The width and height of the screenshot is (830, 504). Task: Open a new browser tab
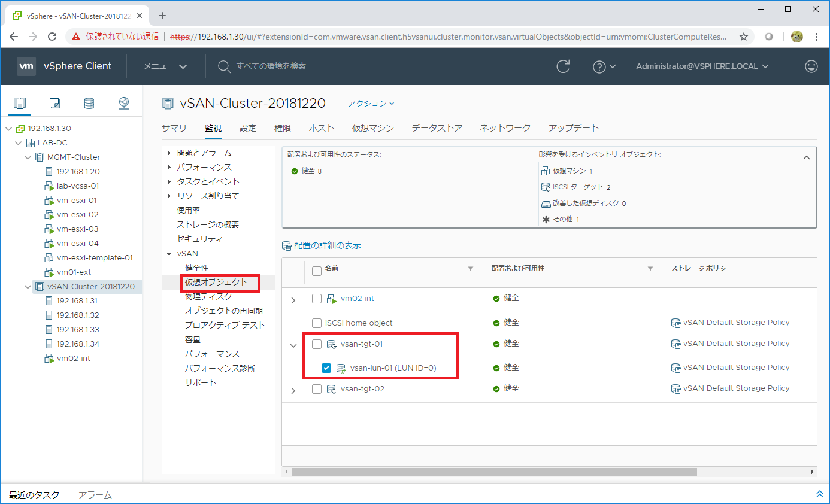[162, 16]
